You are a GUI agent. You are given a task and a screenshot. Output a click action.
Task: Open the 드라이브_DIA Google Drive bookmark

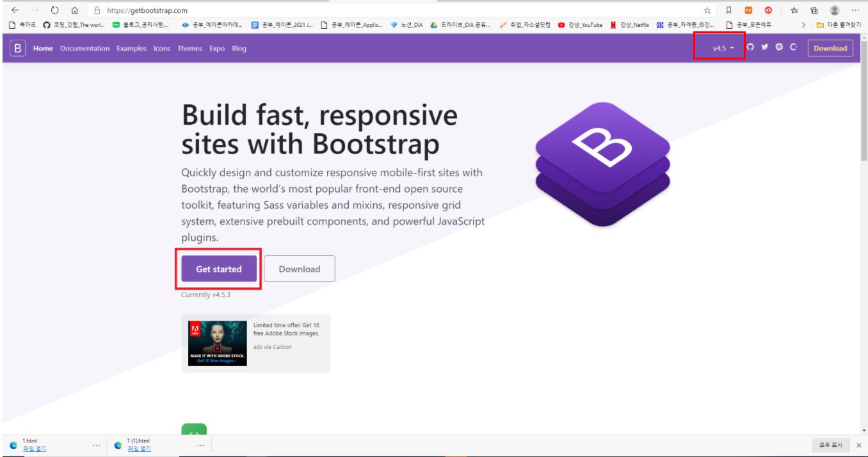pos(461,25)
